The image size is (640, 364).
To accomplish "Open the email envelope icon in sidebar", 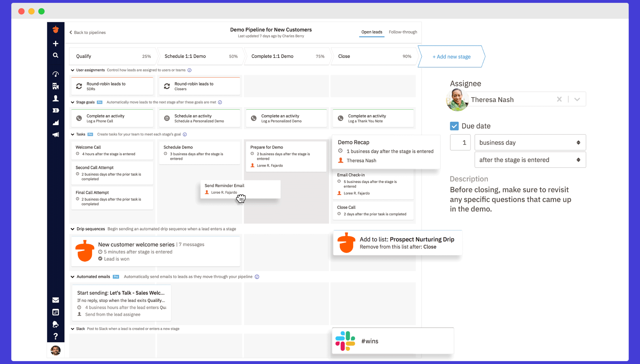I will [x=56, y=300].
